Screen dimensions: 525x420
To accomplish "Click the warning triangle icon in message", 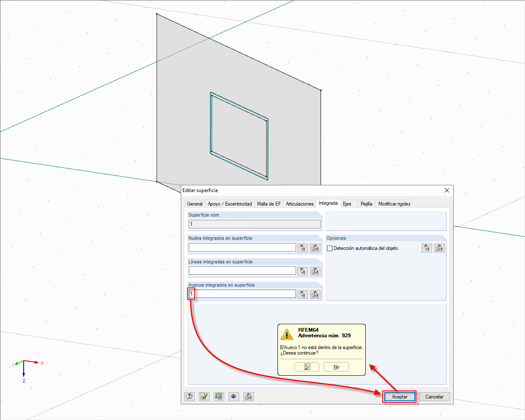I will click(287, 334).
